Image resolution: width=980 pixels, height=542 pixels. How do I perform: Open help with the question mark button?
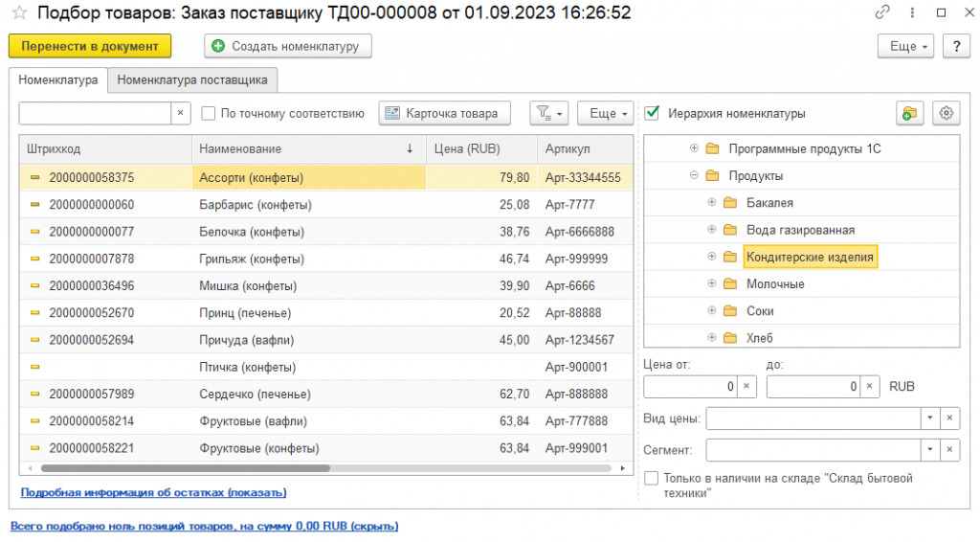(x=956, y=46)
